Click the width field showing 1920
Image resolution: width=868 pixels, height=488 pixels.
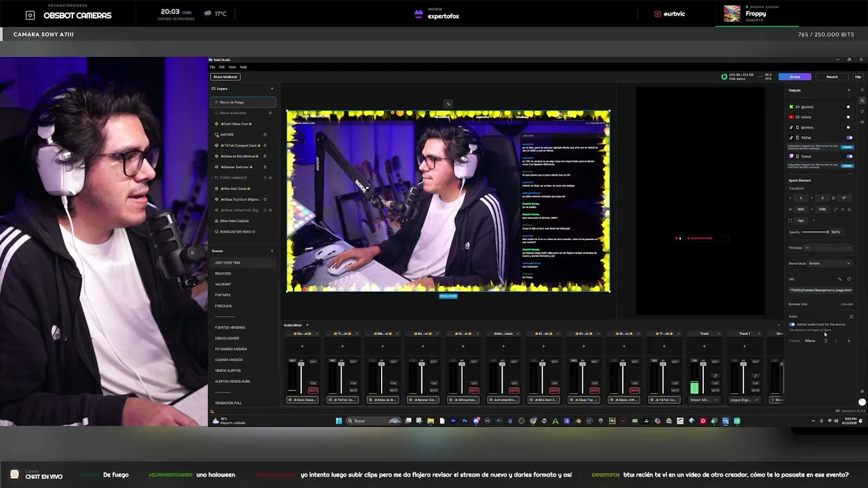click(x=801, y=209)
